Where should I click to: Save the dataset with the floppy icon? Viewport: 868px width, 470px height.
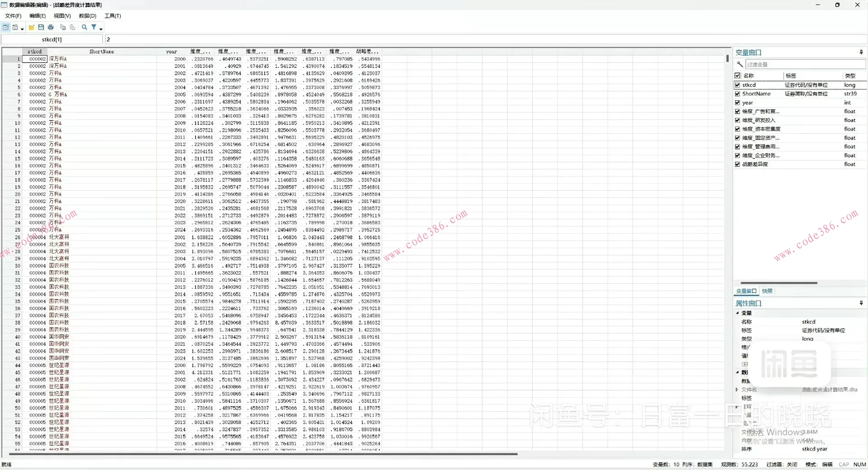coord(41,27)
